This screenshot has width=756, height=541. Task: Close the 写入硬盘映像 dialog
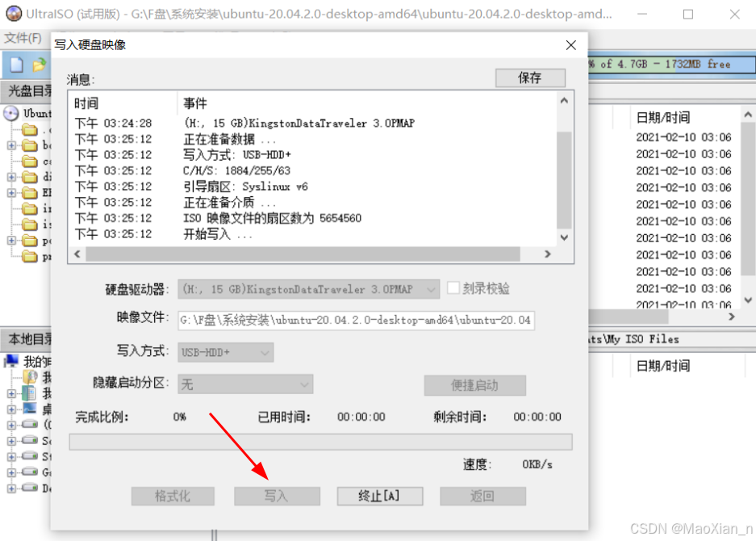[571, 45]
